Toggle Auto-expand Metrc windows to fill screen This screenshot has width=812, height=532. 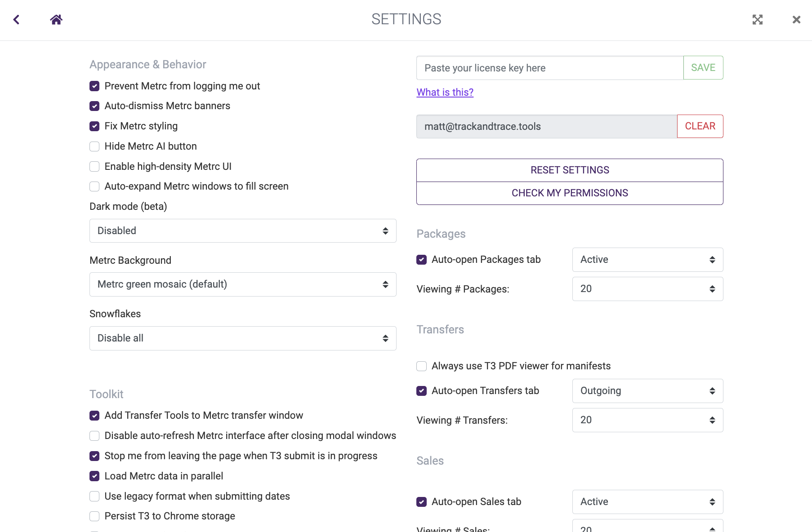pyautogui.click(x=94, y=186)
